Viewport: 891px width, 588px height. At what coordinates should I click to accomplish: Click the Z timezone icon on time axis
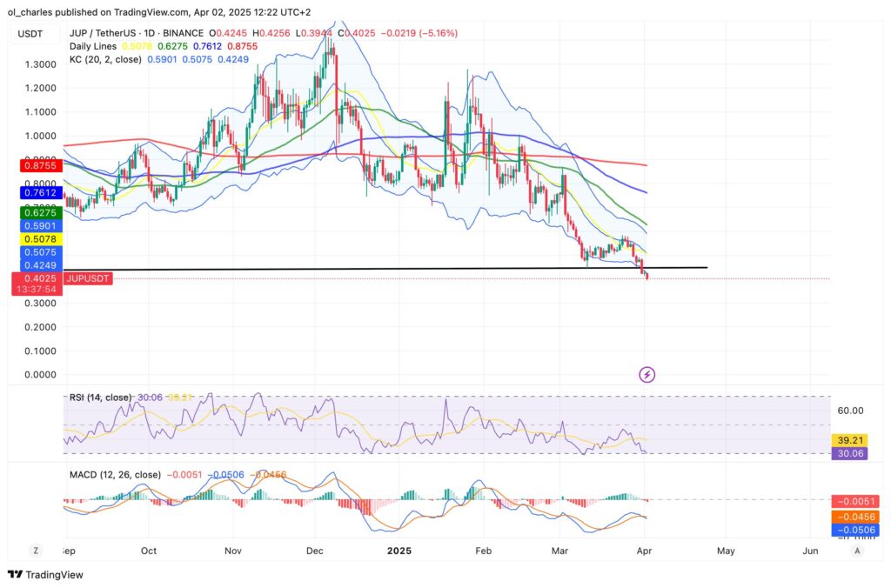coord(35,551)
